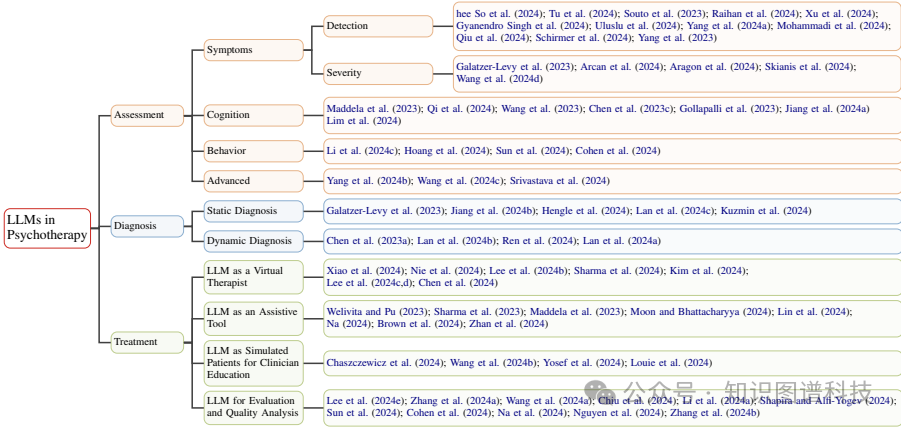
Task: Click LLM as Simulated Patients for Clinician Education
Action: [x=253, y=363]
